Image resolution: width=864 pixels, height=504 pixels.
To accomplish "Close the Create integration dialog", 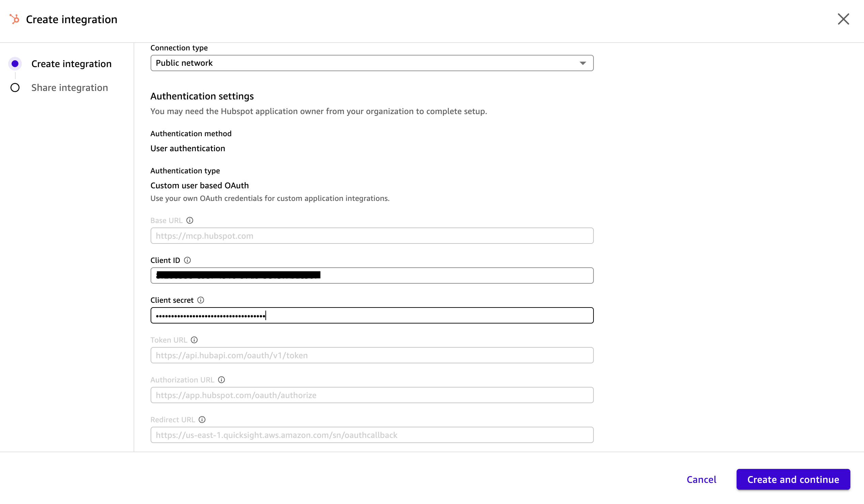I will coord(843,19).
